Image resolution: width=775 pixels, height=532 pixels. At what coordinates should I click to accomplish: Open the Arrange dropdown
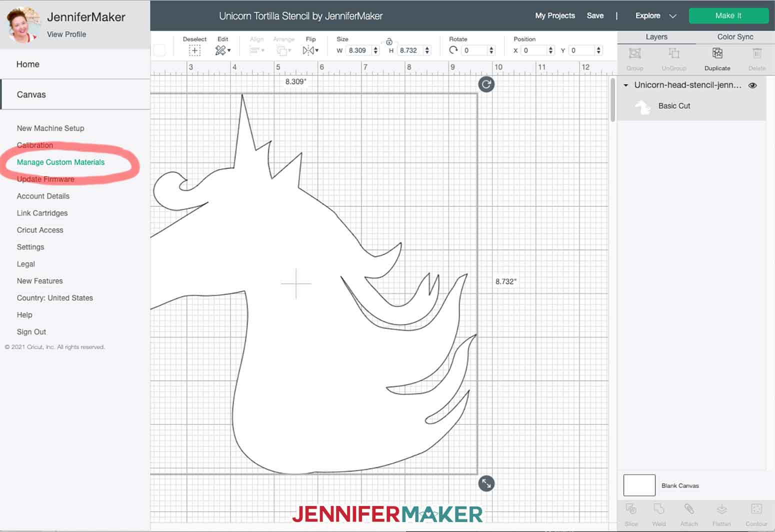pos(283,50)
